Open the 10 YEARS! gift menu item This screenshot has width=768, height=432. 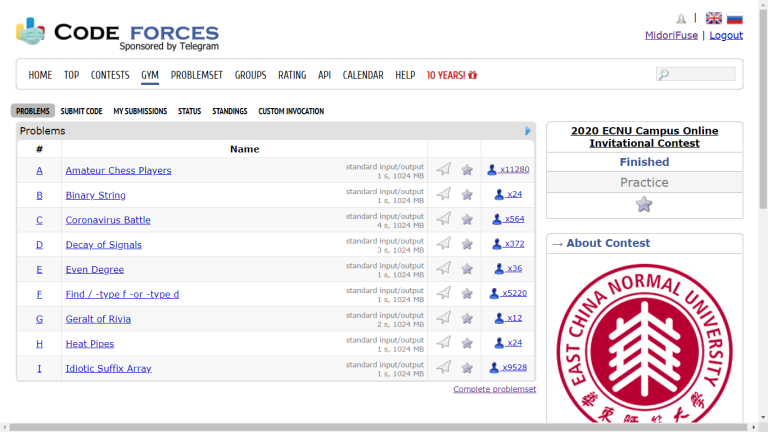pyautogui.click(x=452, y=75)
